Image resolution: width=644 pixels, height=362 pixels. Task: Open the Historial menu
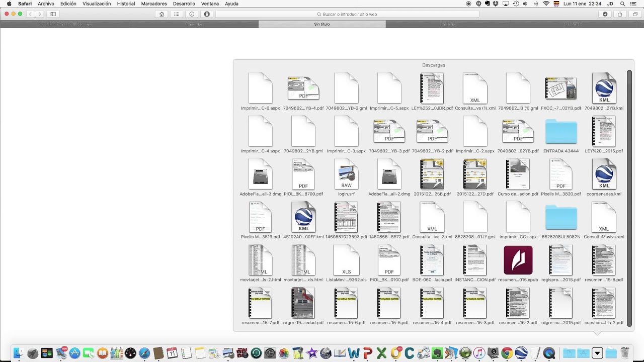[126, 4]
